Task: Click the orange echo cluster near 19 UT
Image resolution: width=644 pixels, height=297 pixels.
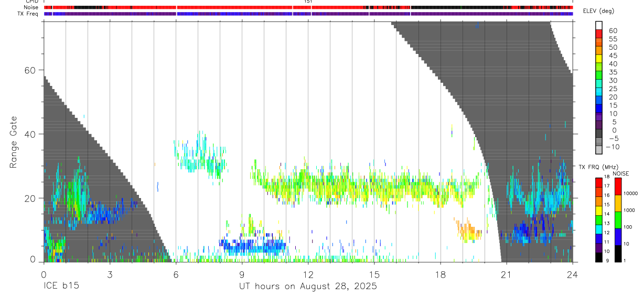Action: tap(468, 230)
